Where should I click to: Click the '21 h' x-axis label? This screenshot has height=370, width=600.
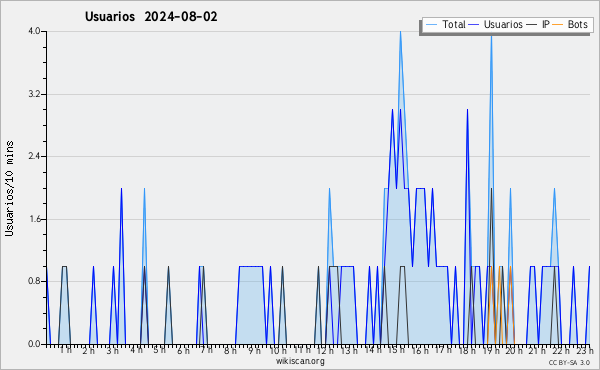(538, 350)
